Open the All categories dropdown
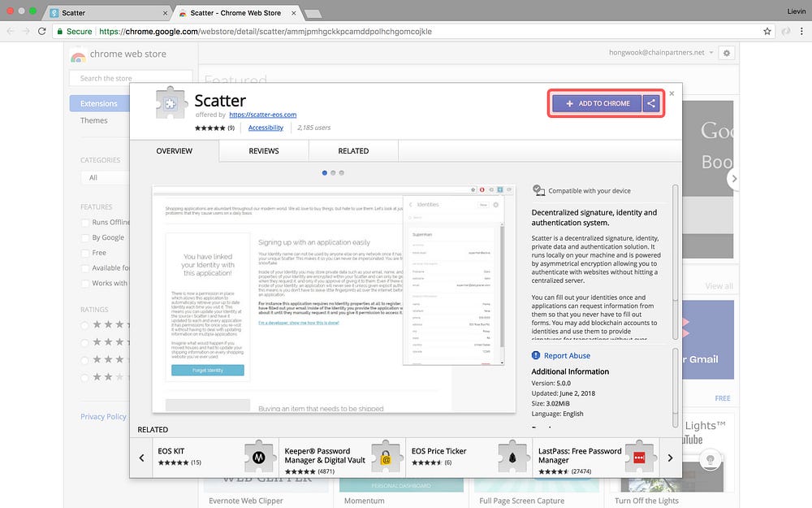 pyautogui.click(x=105, y=177)
